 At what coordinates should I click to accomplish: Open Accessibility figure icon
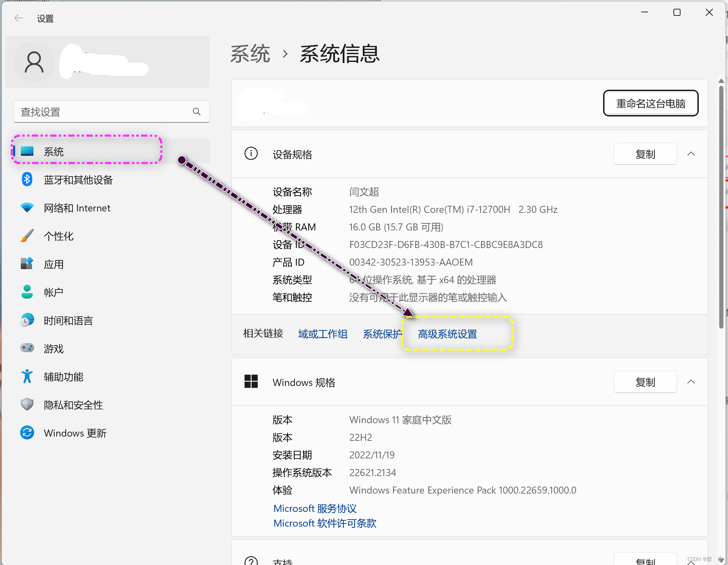[27, 376]
